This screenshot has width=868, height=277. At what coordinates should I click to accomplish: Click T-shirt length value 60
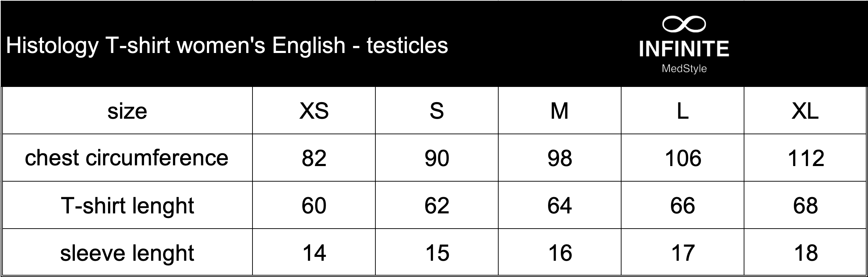[314, 206]
